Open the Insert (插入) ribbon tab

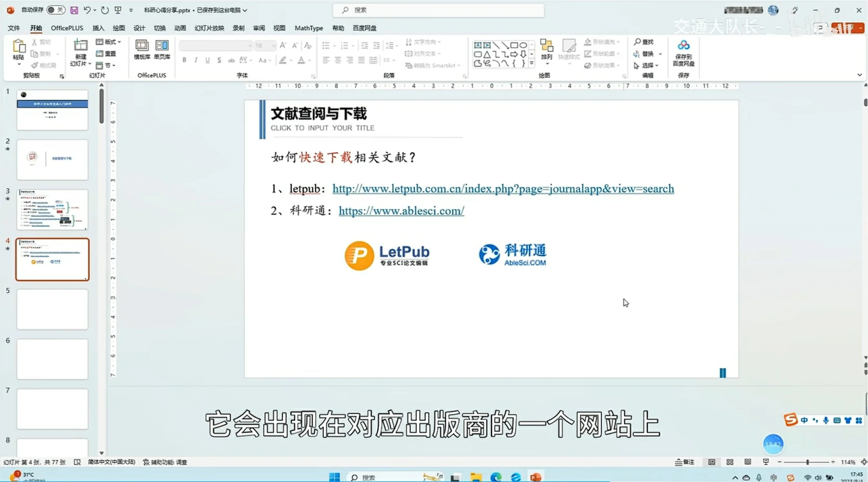98,28
